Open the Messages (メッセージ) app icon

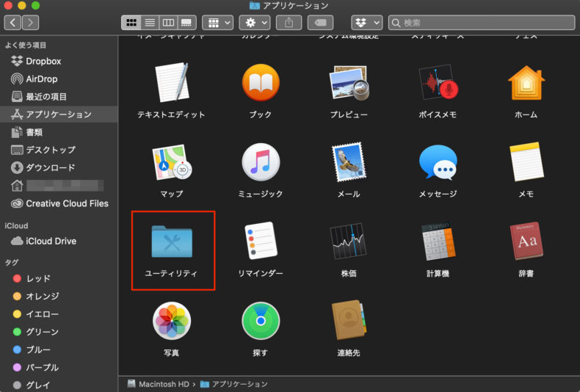click(x=438, y=162)
